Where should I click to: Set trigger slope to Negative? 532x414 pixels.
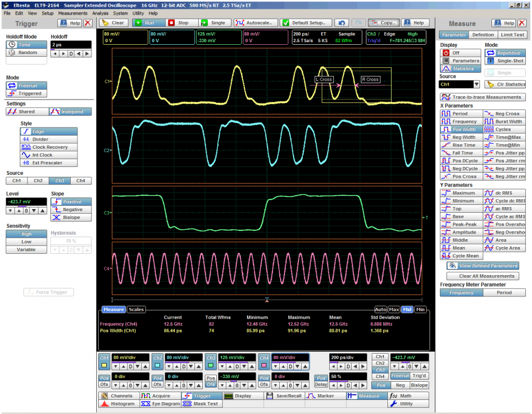click(x=71, y=210)
